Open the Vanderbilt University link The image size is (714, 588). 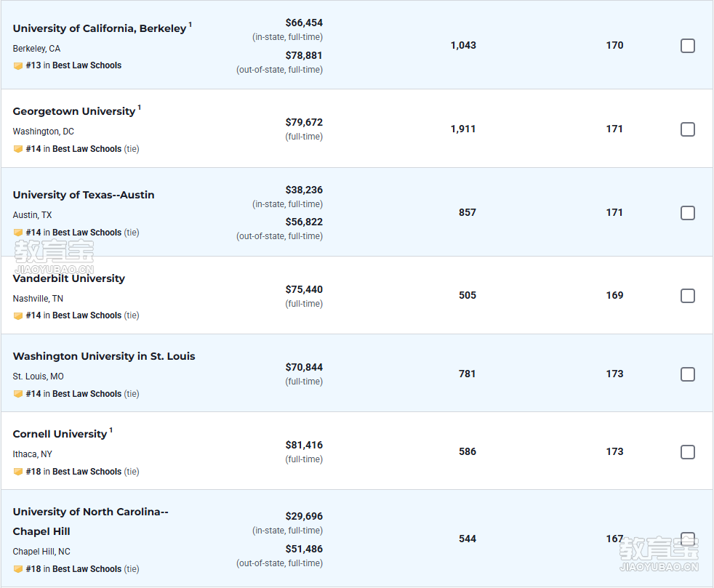(69, 278)
